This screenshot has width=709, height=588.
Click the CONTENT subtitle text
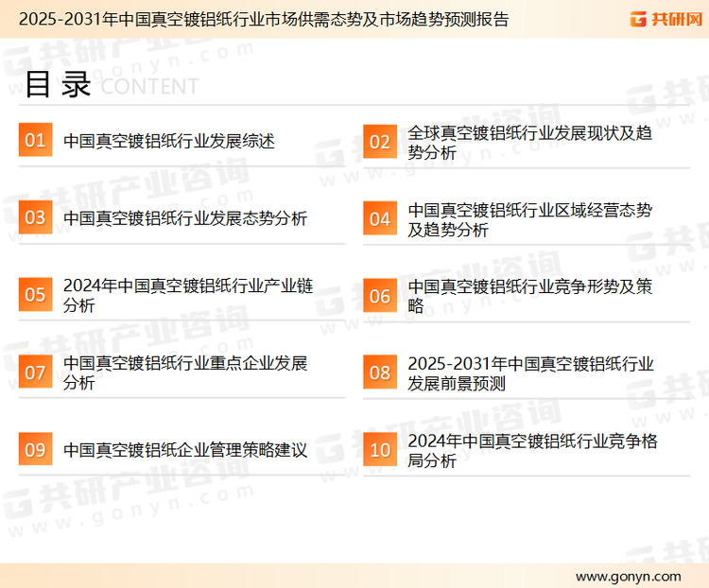pyautogui.click(x=149, y=86)
